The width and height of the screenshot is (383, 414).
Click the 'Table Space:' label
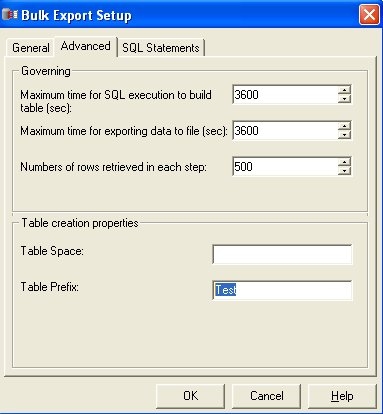pos(52,251)
